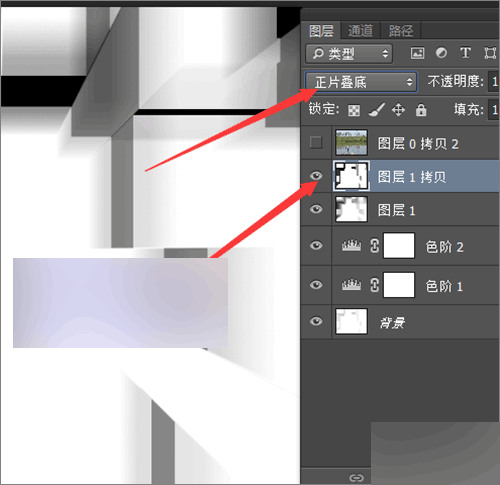
Task: Enable lock position move icon
Action: (398, 110)
